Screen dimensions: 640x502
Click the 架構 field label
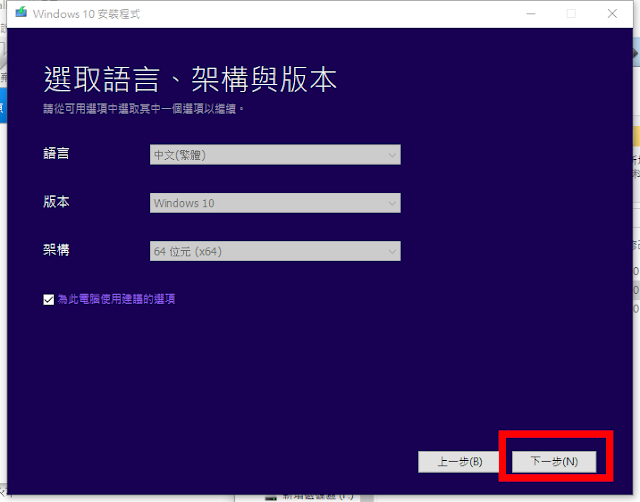56,250
